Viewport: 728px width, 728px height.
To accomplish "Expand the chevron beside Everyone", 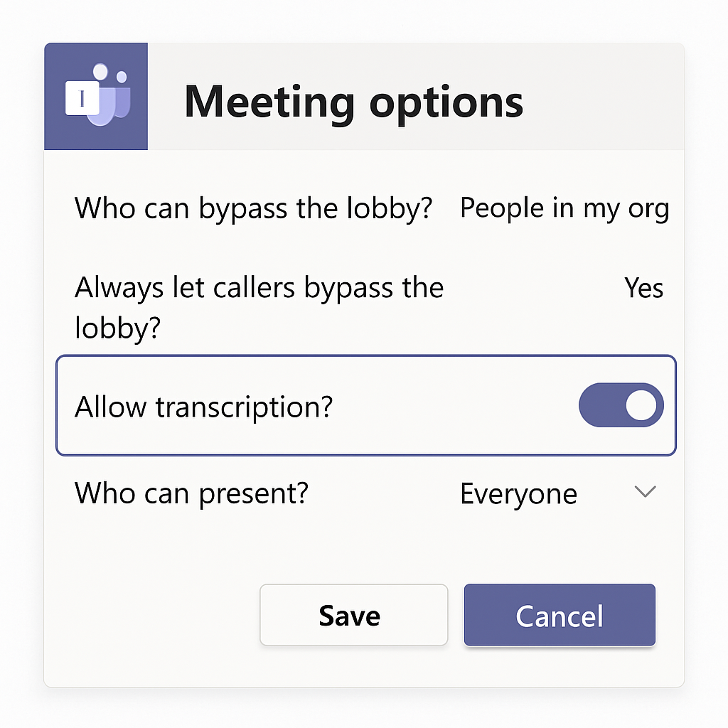I will point(645,492).
